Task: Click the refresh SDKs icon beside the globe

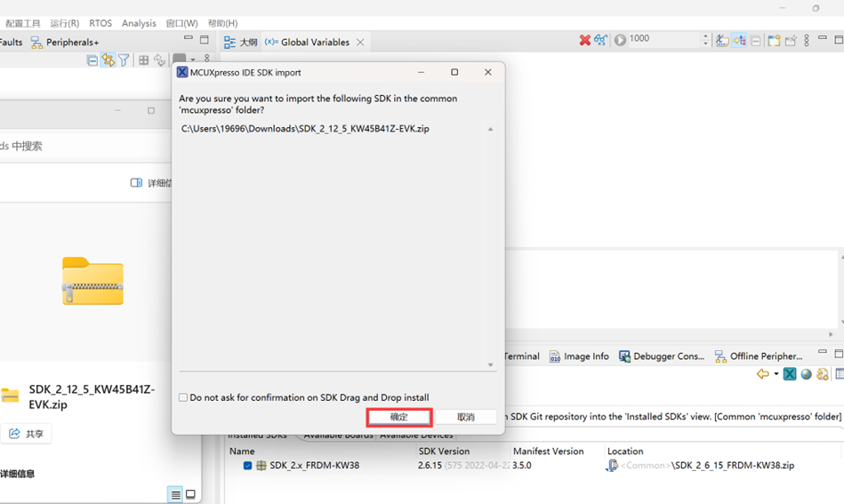Action: 823,374
